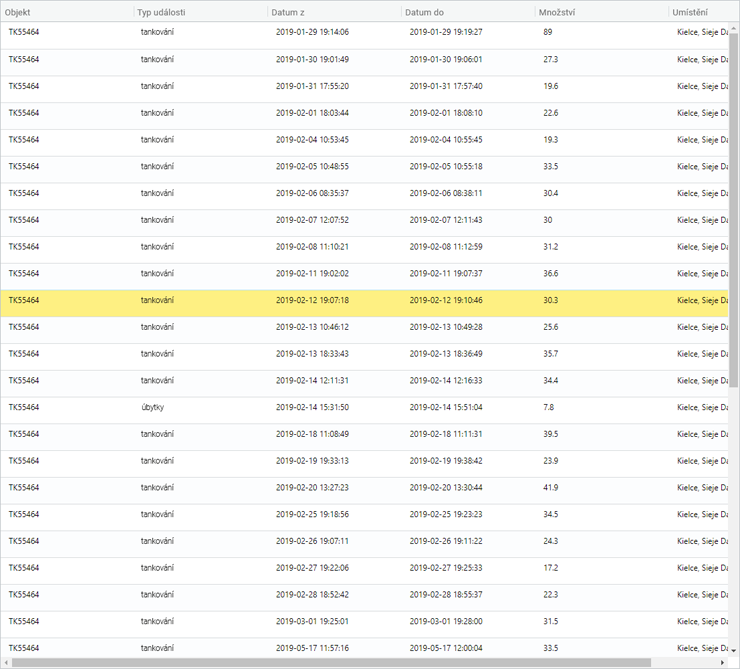This screenshot has width=740, height=669.
Task: Select cell 2019-02-14 12:11:31
Action: [x=312, y=381]
